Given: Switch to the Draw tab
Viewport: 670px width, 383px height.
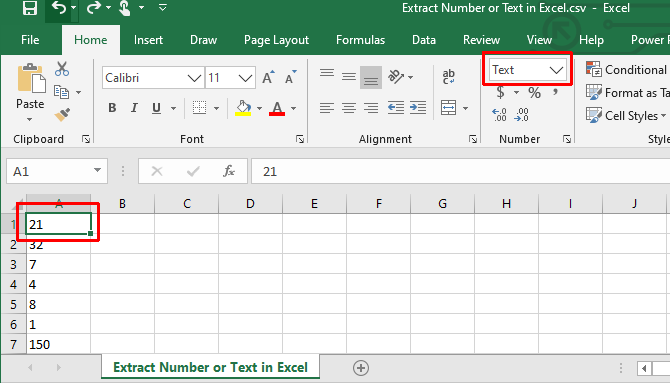Looking at the screenshot, I should pyautogui.click(x=203, y=40).
